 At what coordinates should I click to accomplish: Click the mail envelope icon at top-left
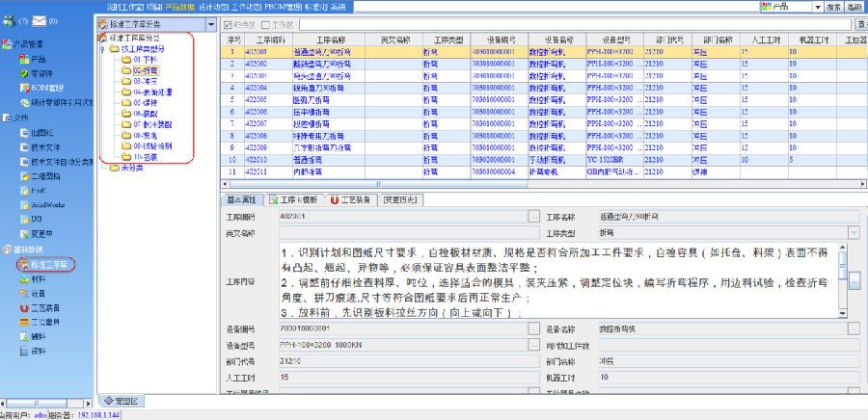[39, 20]
